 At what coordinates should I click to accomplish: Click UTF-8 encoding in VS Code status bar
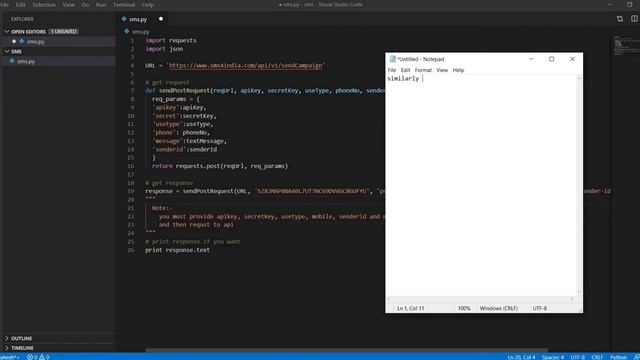pyautogui.click(x=578, y=357)
